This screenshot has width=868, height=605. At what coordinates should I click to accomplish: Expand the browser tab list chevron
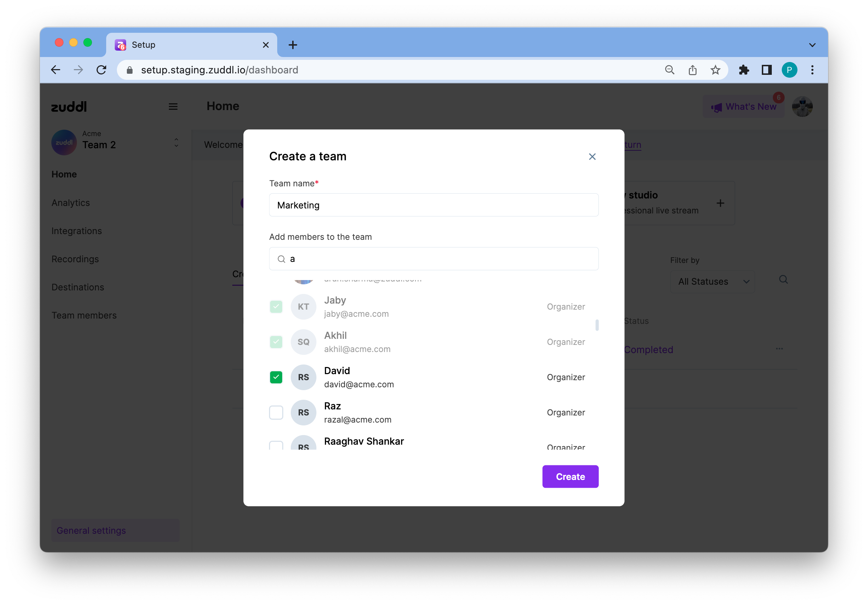(812, 45)
